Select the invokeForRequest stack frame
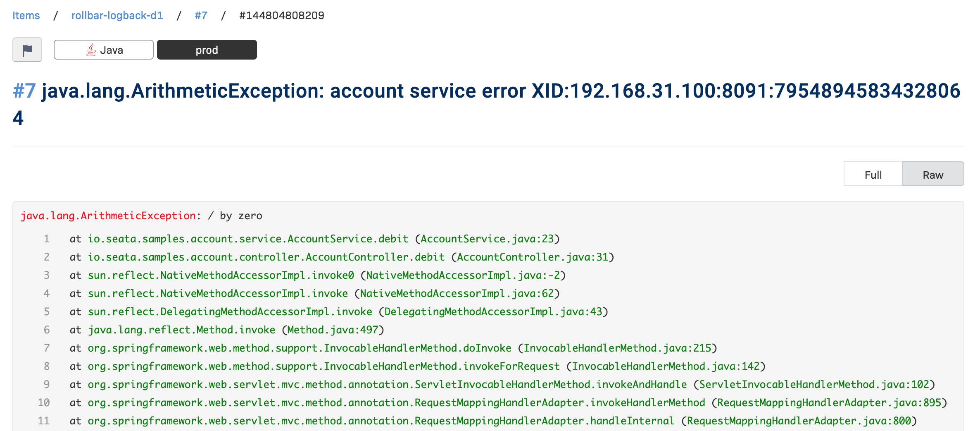This screenshot has width=980, height=431. tap(323, 366)
